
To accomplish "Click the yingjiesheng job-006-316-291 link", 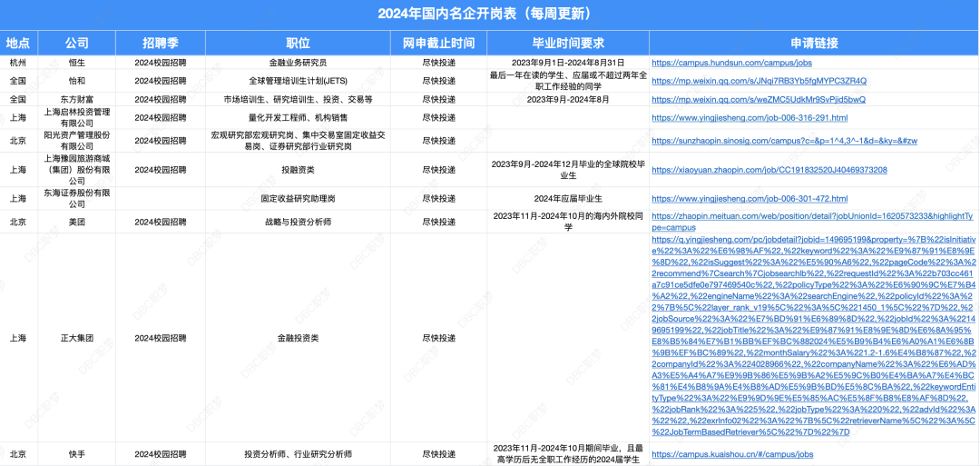I will pyautogui.click(x=750, y=117).
